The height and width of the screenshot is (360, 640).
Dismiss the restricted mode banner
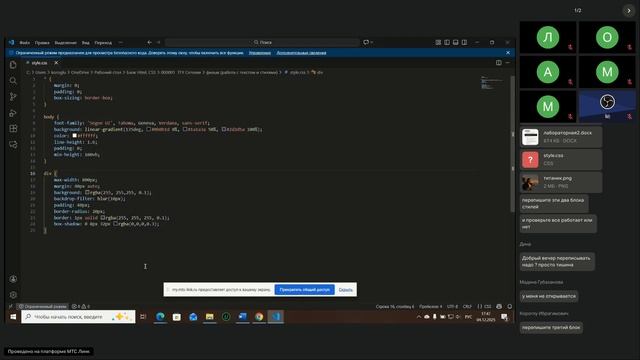click(508, 53)
